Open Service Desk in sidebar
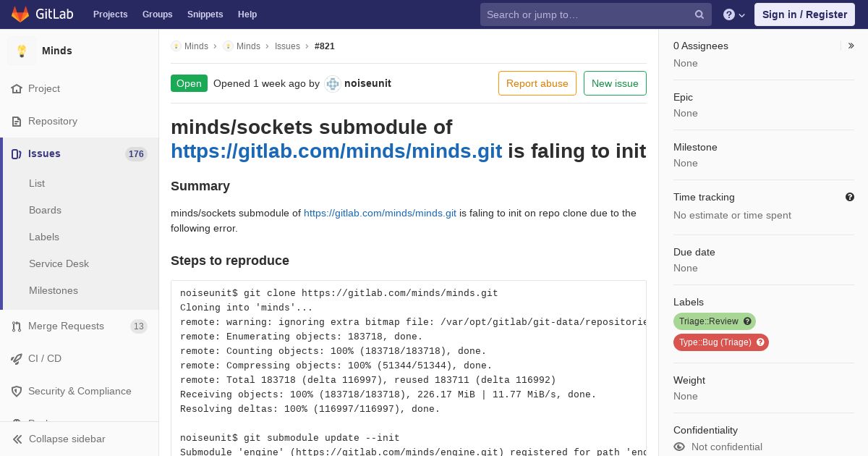868x456 pixels. 59,264
